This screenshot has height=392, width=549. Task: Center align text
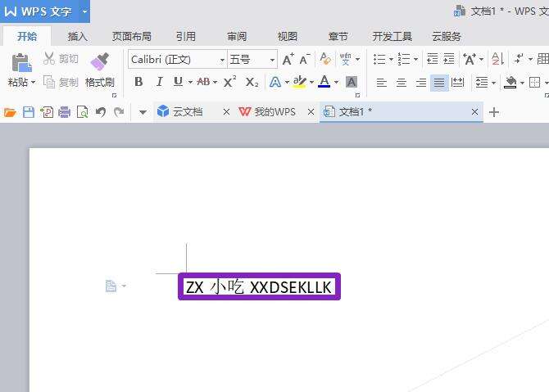pos(402,83)
